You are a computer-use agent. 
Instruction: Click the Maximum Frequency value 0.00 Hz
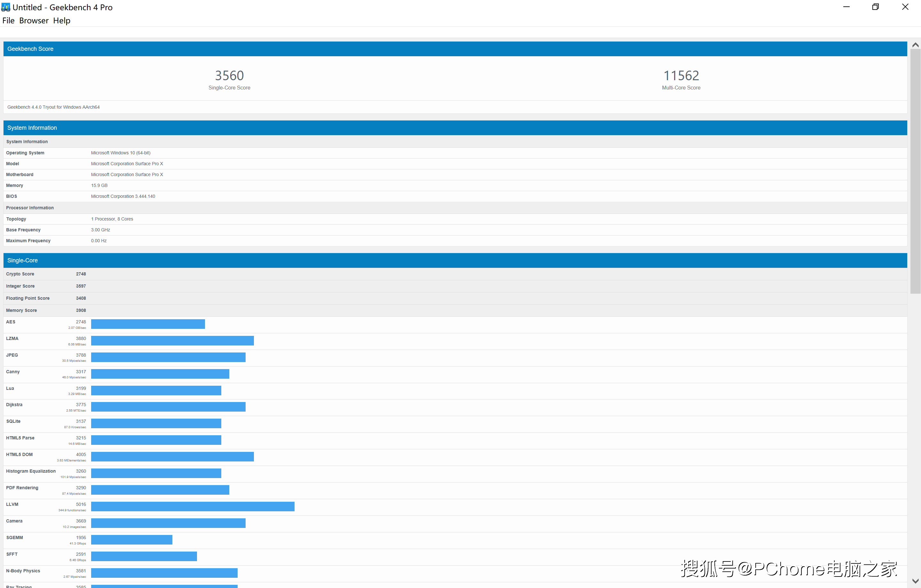click(99, 241)
